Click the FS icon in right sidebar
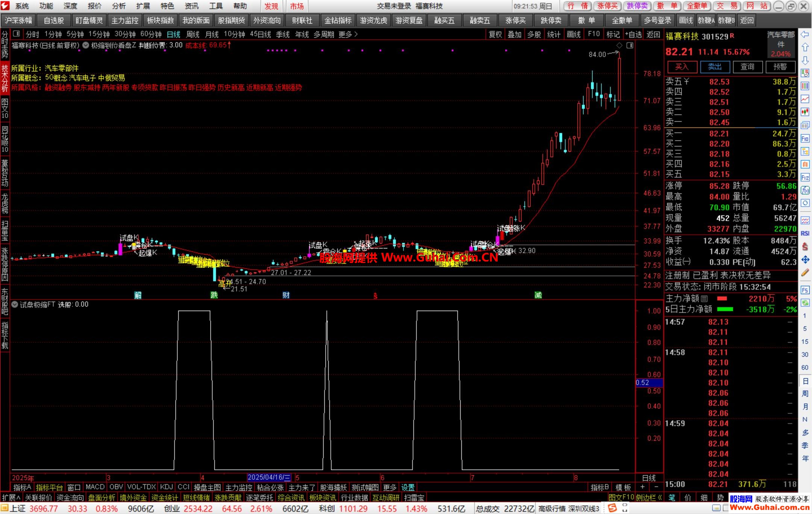The image size is (812, 514). (x=805, y=290)
